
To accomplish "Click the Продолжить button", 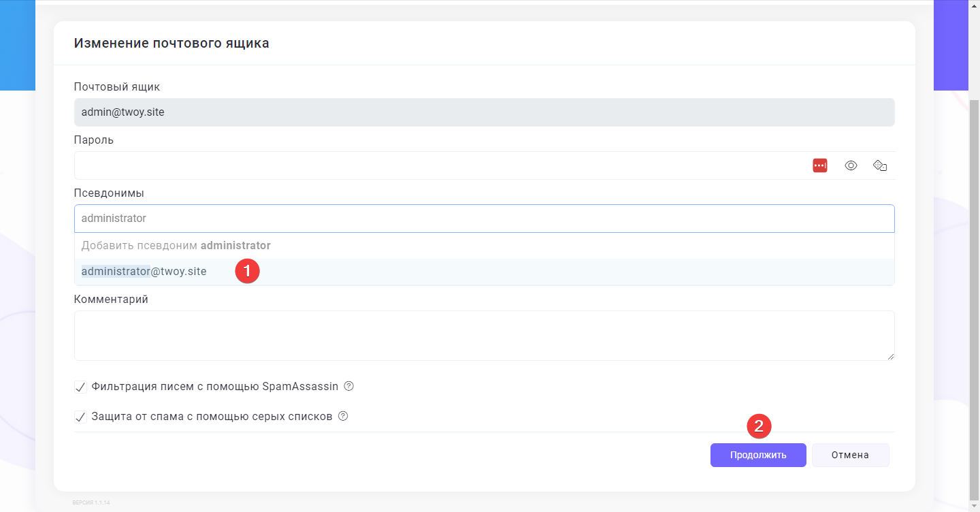I will pyautogui.click(x=758, y=455).
